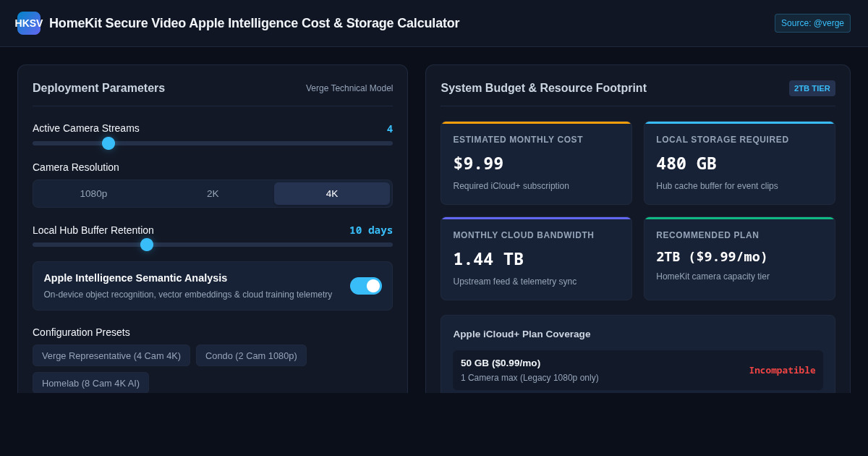
Task: Apply the Verge Representative (4 Cam 4K) preset
Action: tap(111, 355)
